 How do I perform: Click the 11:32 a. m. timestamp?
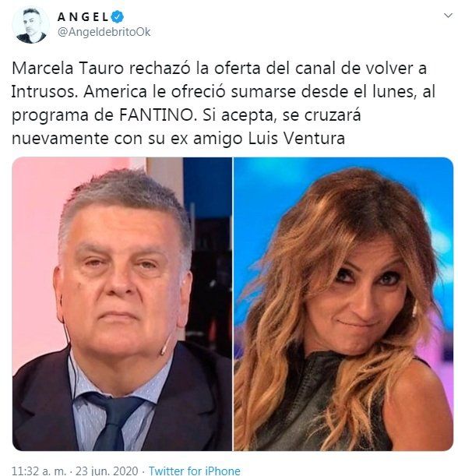[38, 471]
